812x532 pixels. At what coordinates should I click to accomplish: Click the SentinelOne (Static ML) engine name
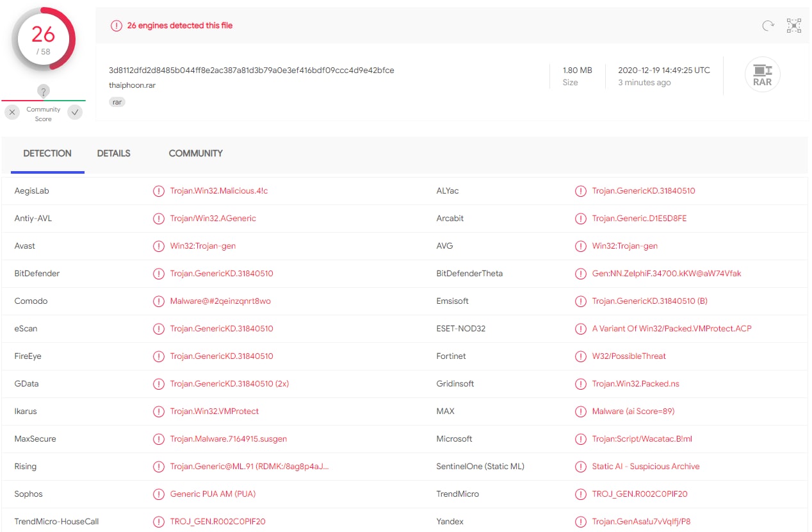point(480,467)
